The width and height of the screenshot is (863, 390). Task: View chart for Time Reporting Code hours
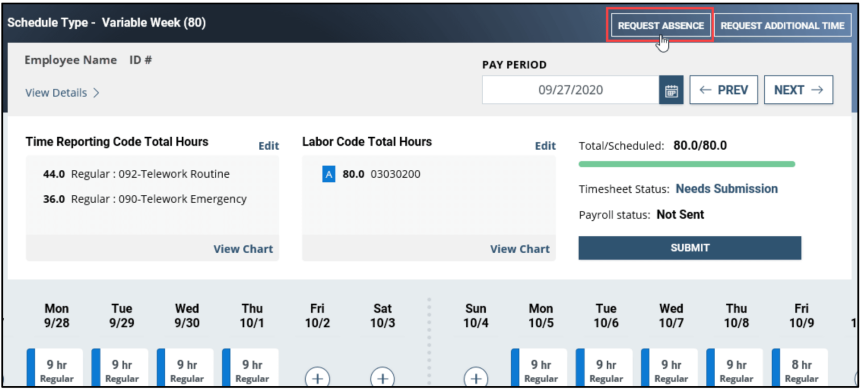tap(243, 249)
